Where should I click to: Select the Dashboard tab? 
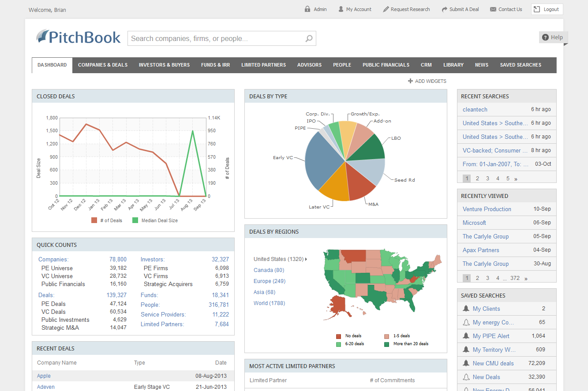click(x=52, y=65)
